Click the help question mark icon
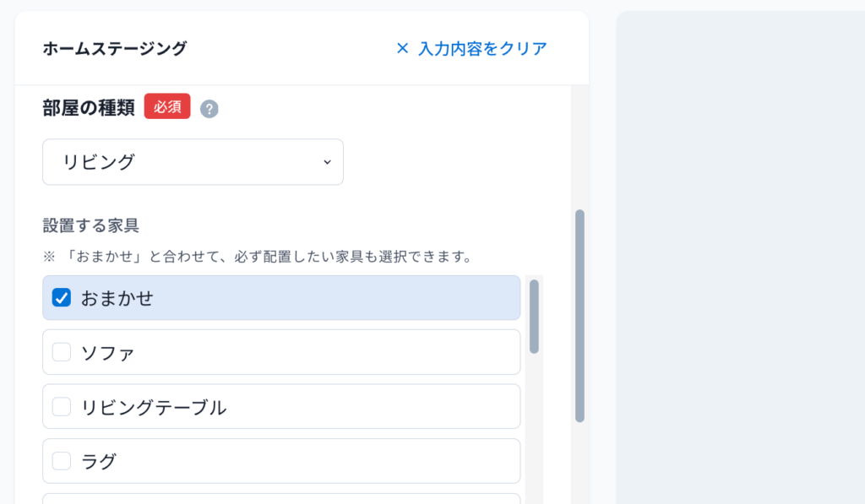The height and width of the screenshot is (504, 865). point(209,109)
